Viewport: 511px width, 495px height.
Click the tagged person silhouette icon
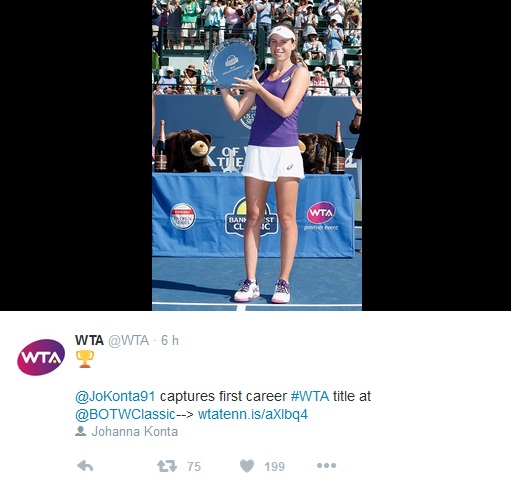80,431
